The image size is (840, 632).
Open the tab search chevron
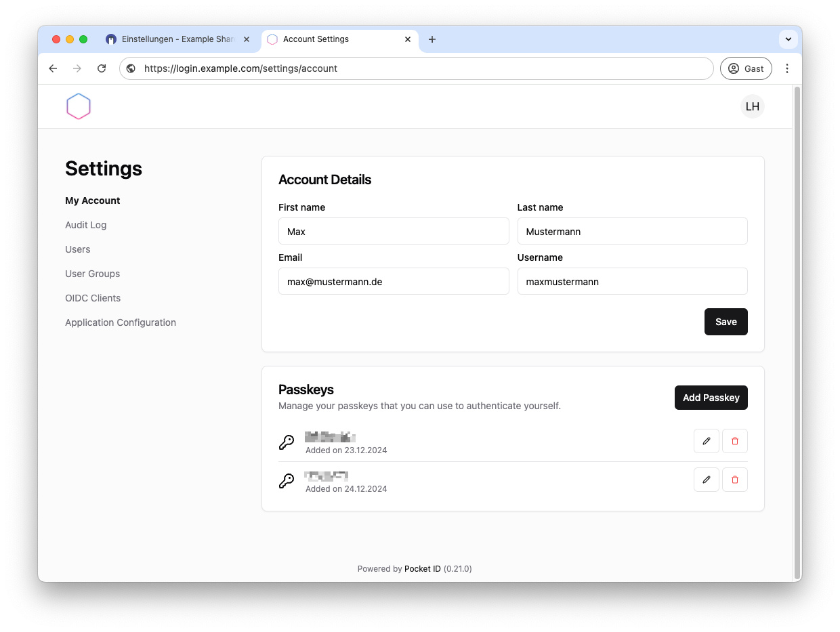pyautogui.click(x=788, y=39)
